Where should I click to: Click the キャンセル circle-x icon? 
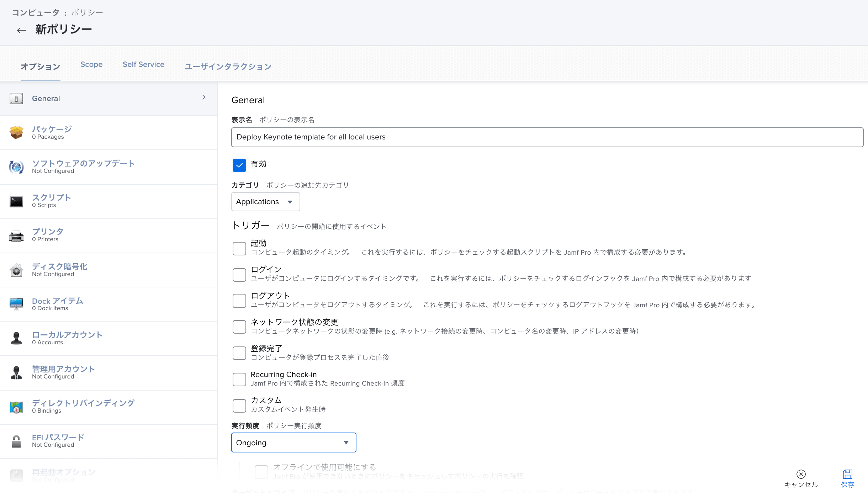pyautogui.click(x=801, y=474)
